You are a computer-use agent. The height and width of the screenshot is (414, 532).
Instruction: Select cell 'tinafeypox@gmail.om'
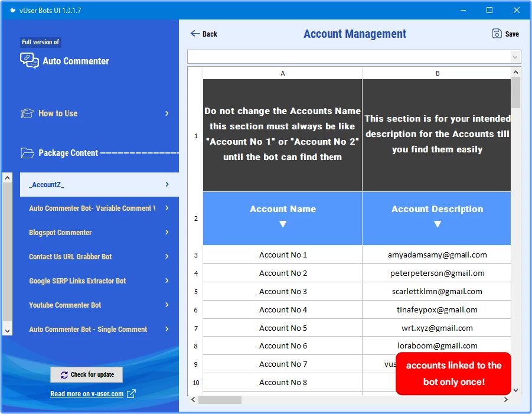437,310
